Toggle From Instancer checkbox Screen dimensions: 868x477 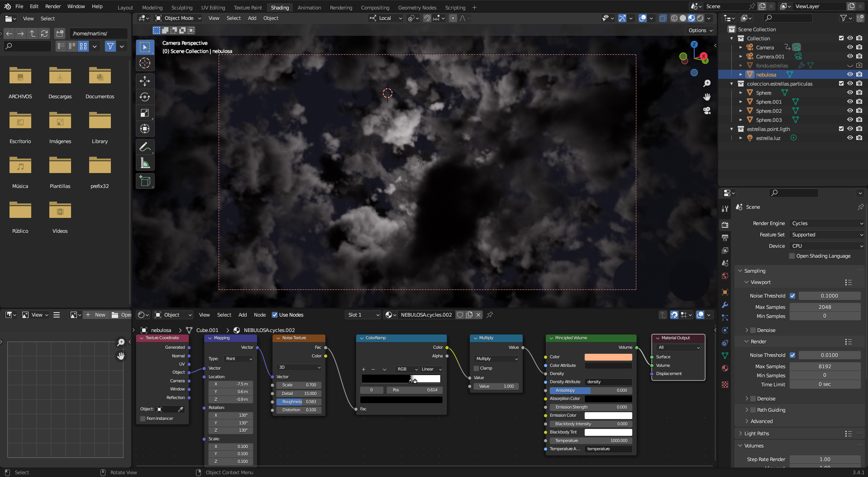(143, 419)
